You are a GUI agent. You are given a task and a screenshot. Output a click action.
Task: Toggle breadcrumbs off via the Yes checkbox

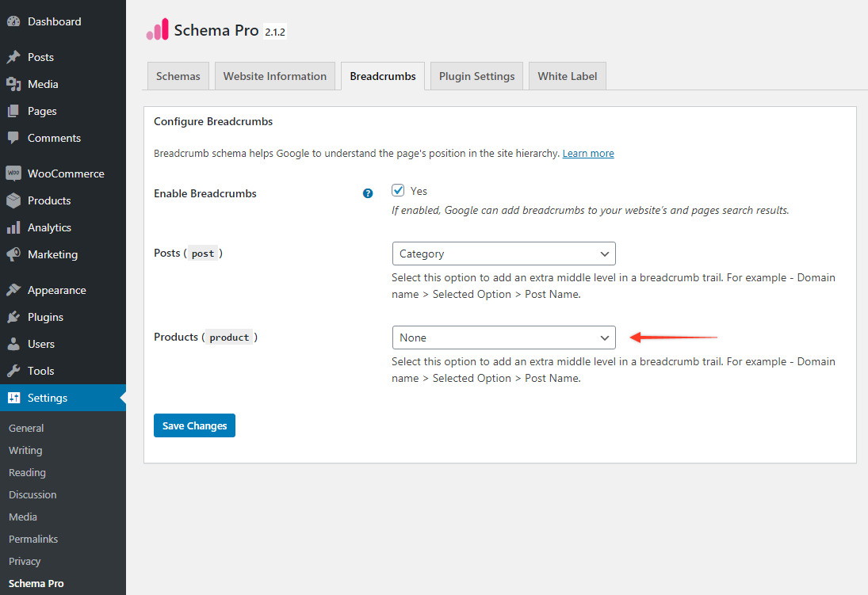pos(398,190)
